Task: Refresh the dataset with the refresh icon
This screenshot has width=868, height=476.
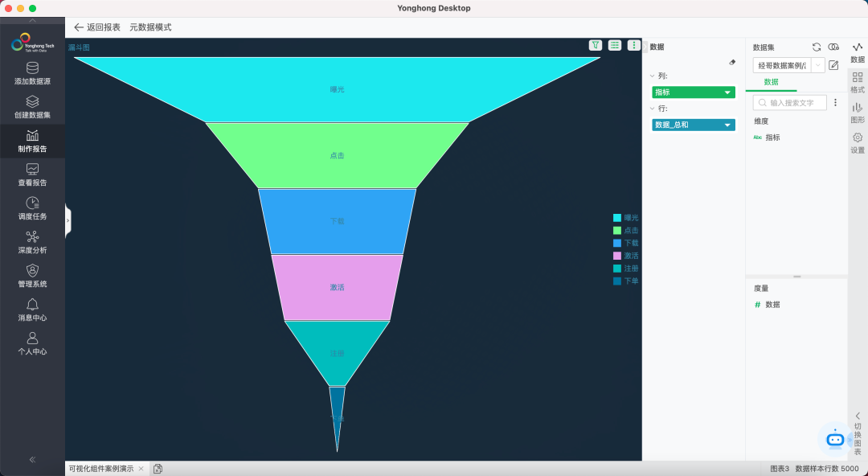Action: coord(817,47)
